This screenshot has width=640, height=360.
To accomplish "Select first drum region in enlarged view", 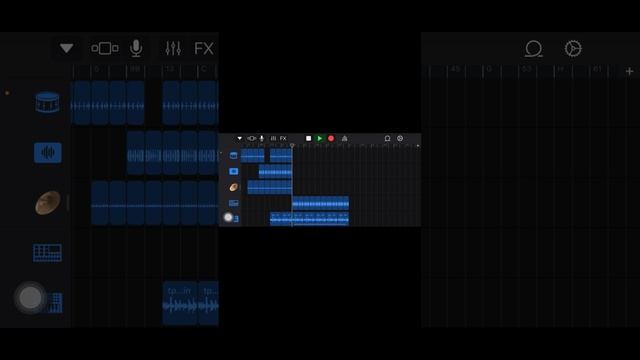I will [108, 102].
